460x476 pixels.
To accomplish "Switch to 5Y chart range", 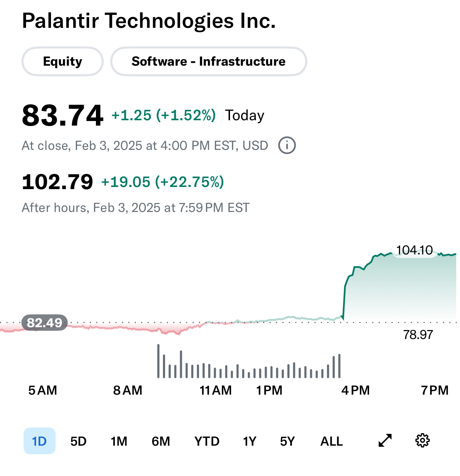I will click(287, 441).
